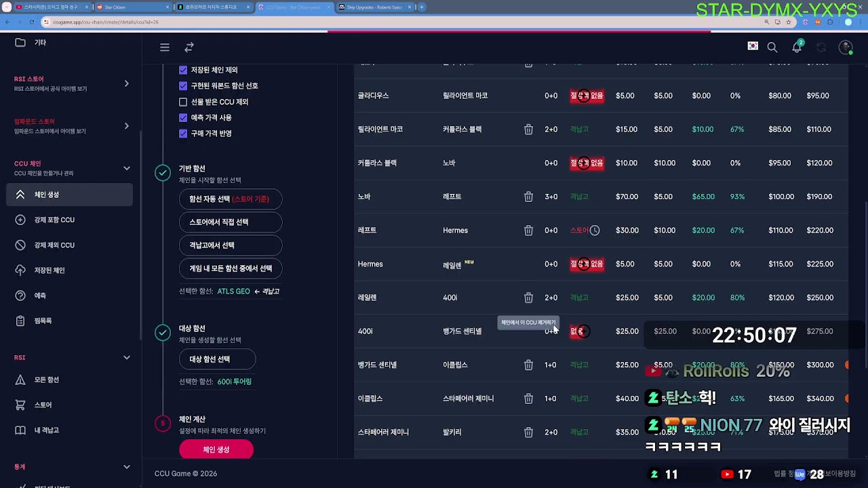Uncheck 저장된 체인 제외 checkbox

pos(183,70)
